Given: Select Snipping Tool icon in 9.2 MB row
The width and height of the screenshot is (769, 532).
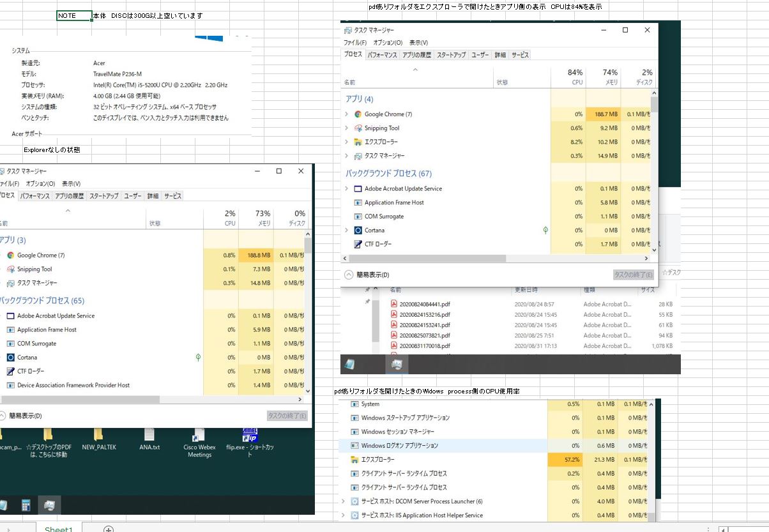Looking at the screenshot, I should coord(358,128).
